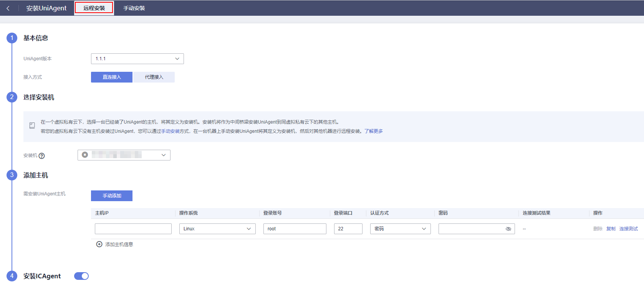Open the 认证方式 密码 dropdown
Viewport: 644px width, 286px height.
point(401,229)
